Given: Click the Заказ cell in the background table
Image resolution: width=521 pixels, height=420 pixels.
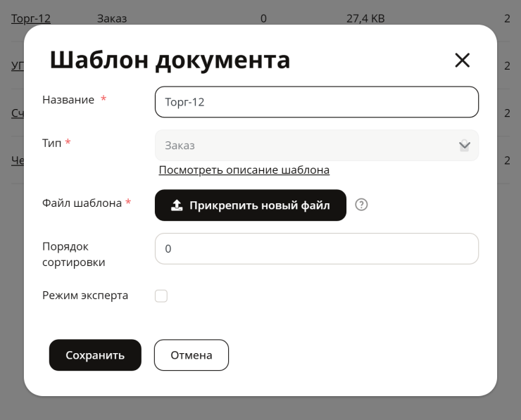Looking at the screenshot, I should 112,18.
